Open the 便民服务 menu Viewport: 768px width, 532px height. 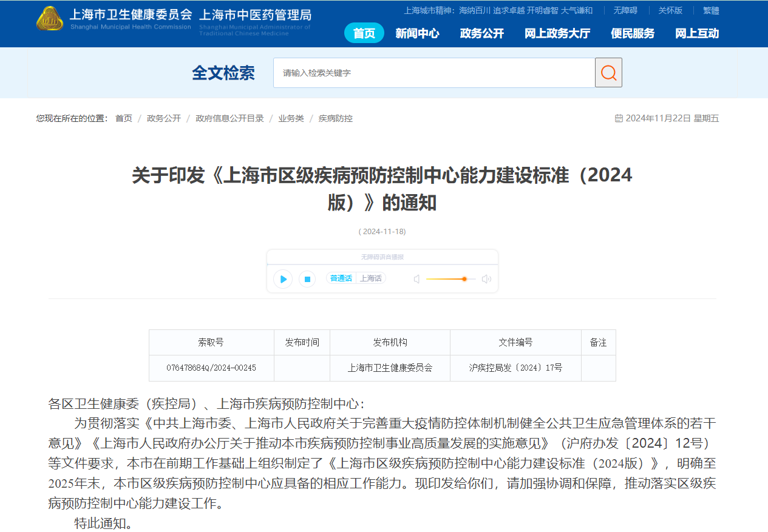click(x=633, y=33)
